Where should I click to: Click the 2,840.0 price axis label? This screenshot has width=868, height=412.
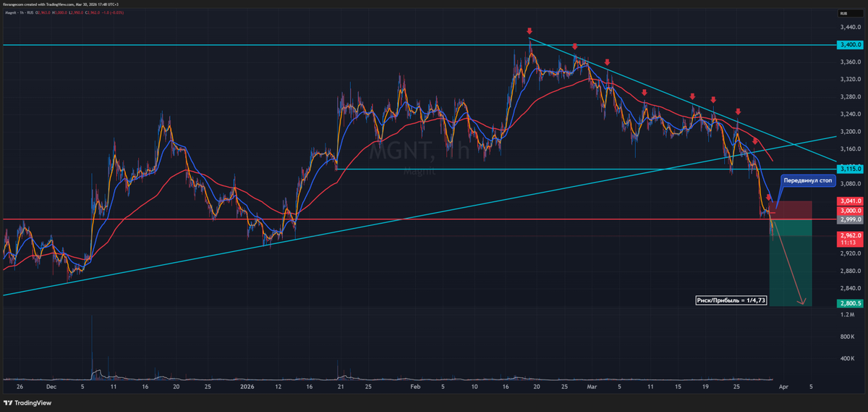pyautogui.click(x=851, y=288)
